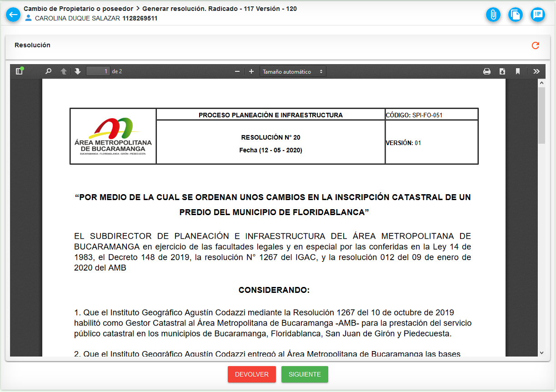
Task: Click the SIGUIENTE button
Action: point(305,374)
